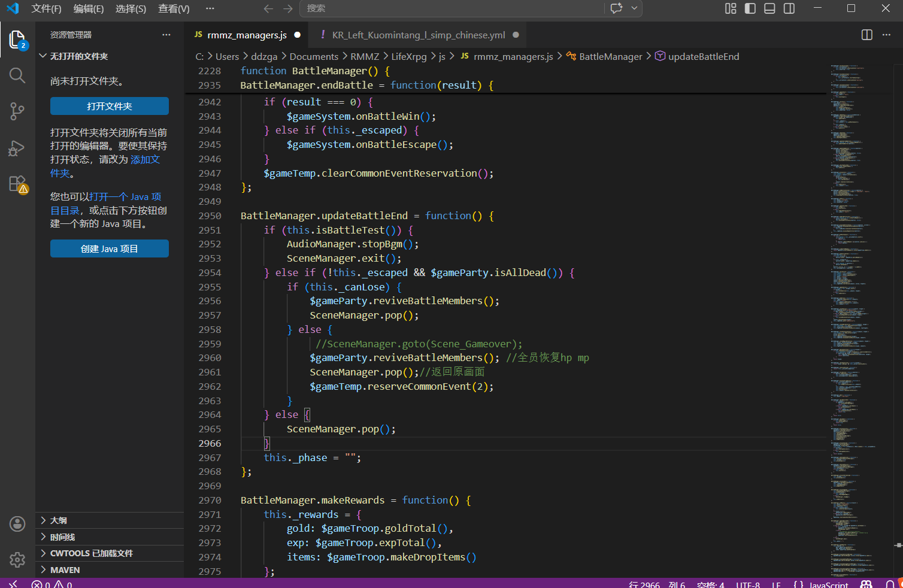This screenshot has width=903, height=588.
Task: Select the updateBattleEnd breadcrumb item
Action: click(x=697, y=56)
